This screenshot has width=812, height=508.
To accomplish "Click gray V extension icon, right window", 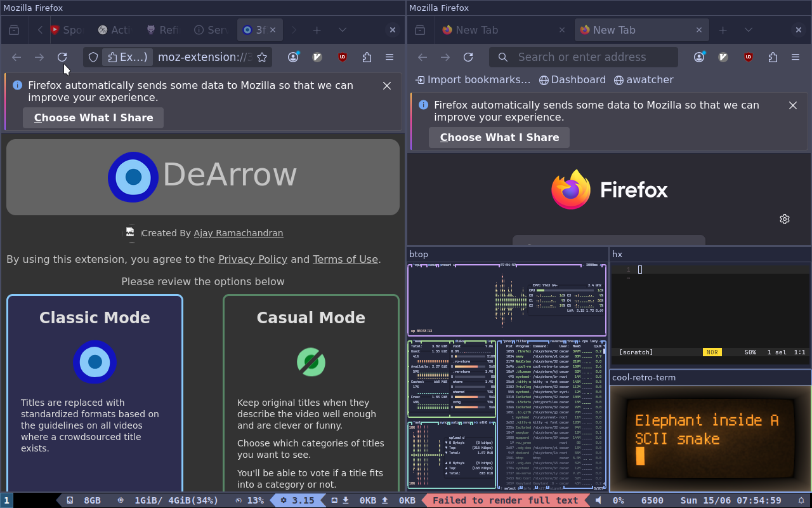I will pos(723,57).
